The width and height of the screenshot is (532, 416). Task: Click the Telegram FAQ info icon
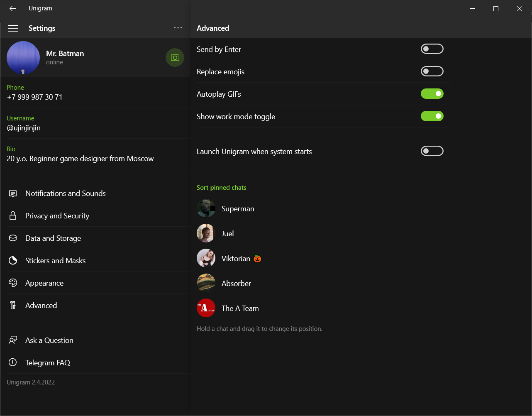(x=13, y=363)
